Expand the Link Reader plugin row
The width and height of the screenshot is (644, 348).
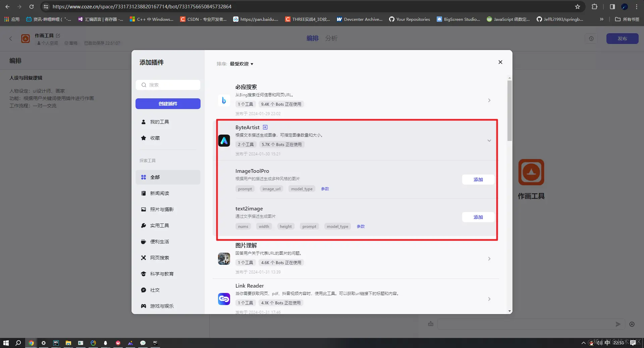pos(489,299)
